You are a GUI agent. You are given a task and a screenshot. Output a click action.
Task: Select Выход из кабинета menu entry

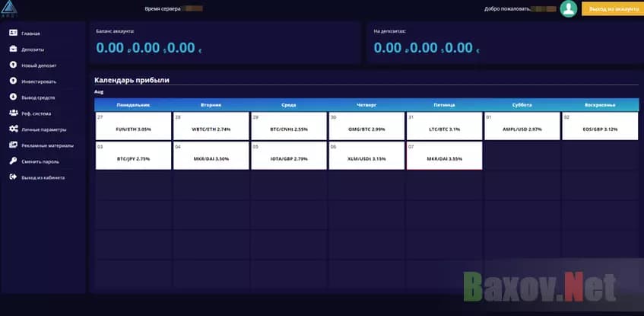[x=43, y=177]
